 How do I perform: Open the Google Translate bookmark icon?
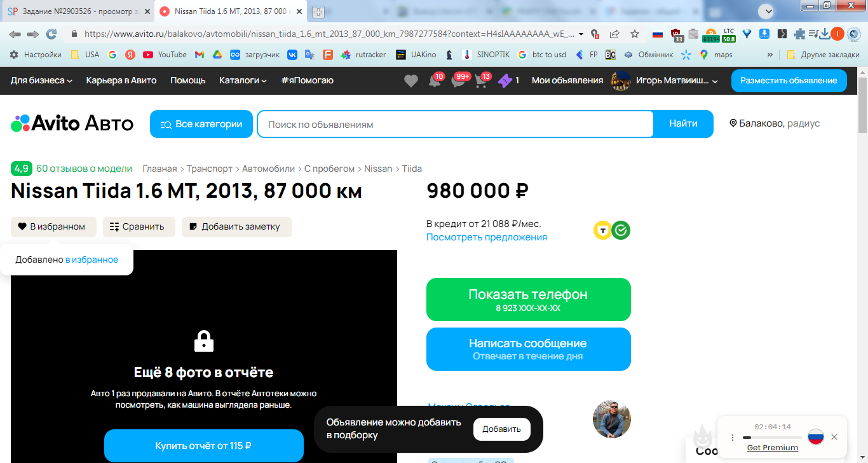309,55
